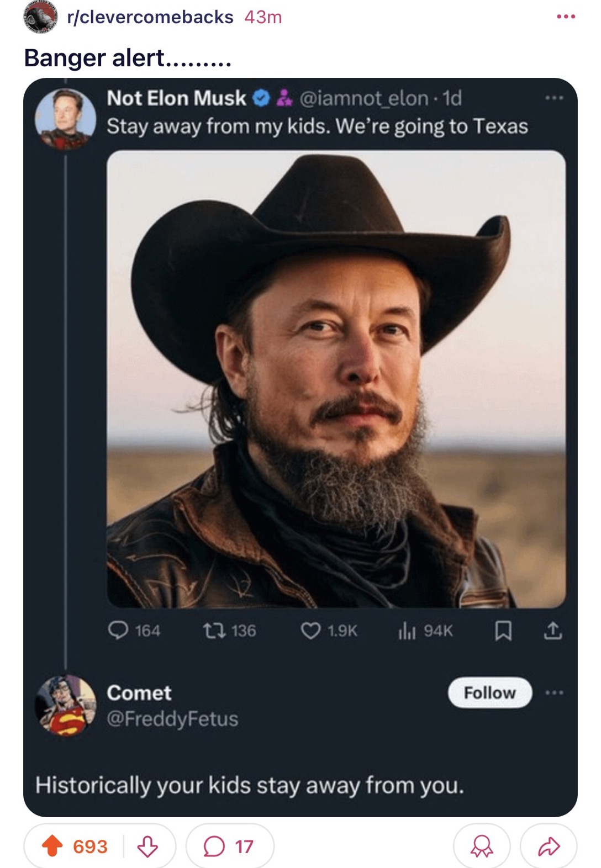Click the @iamnot_elon handle
The height and width of the screenshot is (868, 601).
pos(363,98)
